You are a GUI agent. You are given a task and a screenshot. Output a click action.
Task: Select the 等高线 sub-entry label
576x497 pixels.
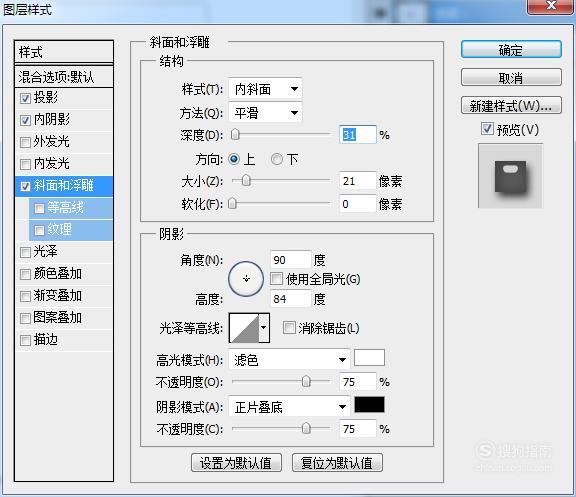(x=65, y=208)
